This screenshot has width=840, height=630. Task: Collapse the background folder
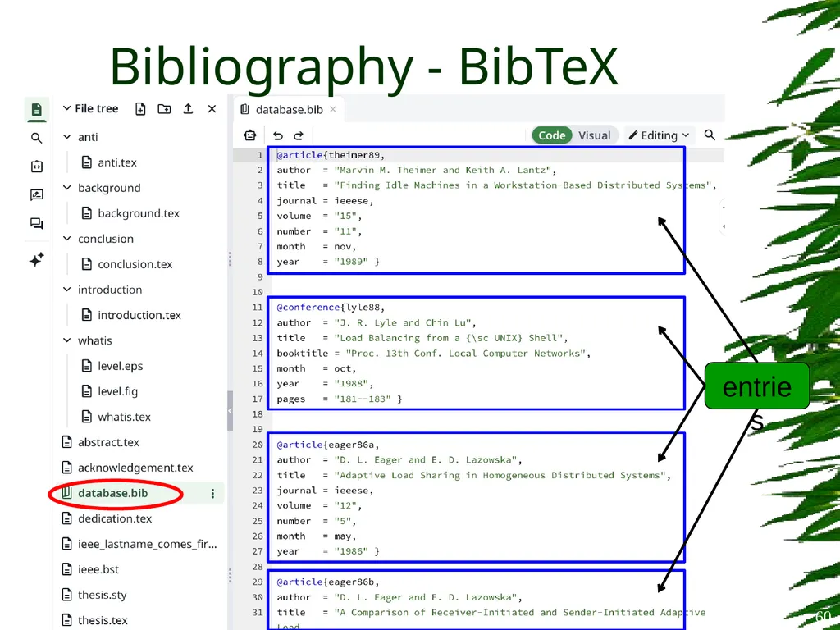[x=67, y=188]
